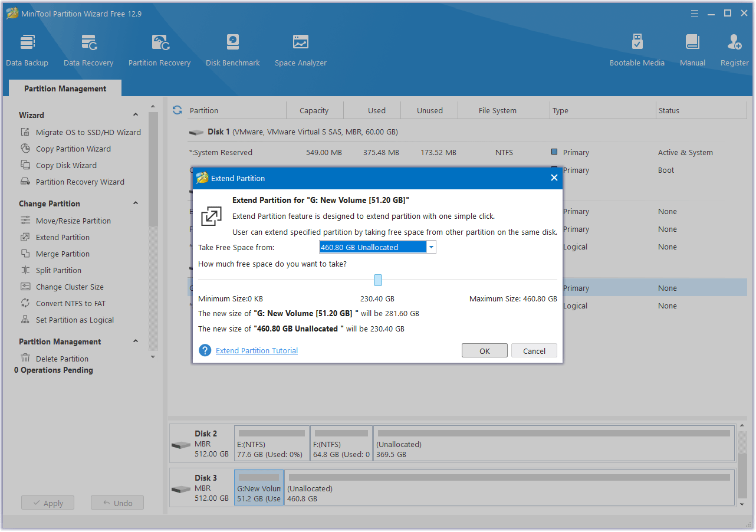Click the sidebar scroll down arrow
Viewport: 756px width, 532px height.
point(153,356)
